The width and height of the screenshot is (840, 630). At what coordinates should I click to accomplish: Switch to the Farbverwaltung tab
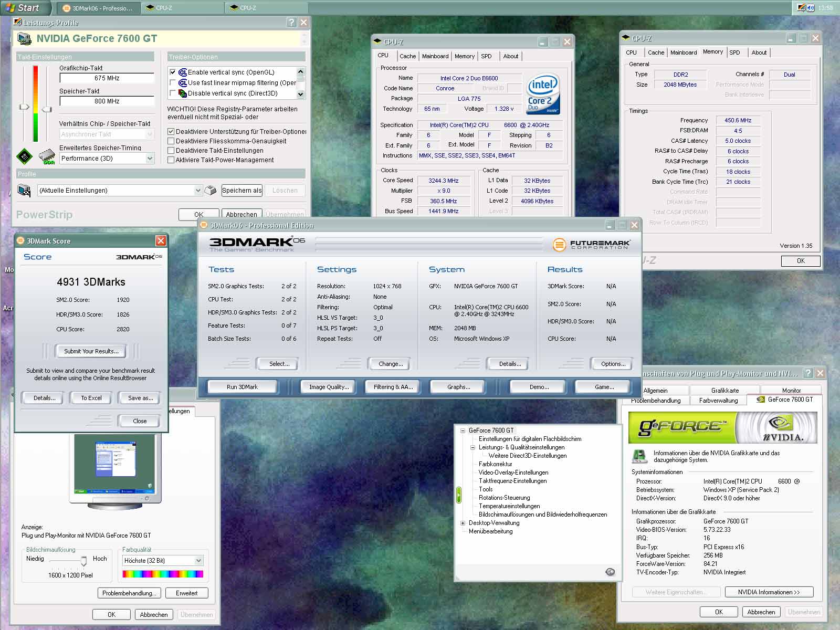pos(718,401)
